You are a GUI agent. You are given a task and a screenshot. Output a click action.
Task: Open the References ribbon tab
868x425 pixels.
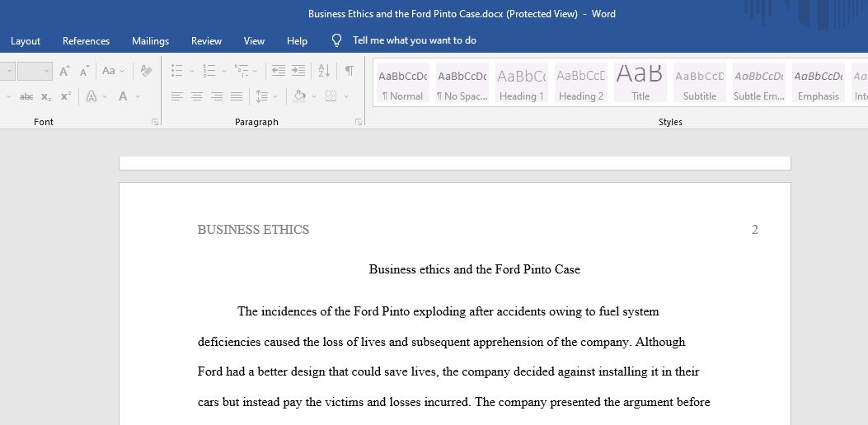(86, 41)
